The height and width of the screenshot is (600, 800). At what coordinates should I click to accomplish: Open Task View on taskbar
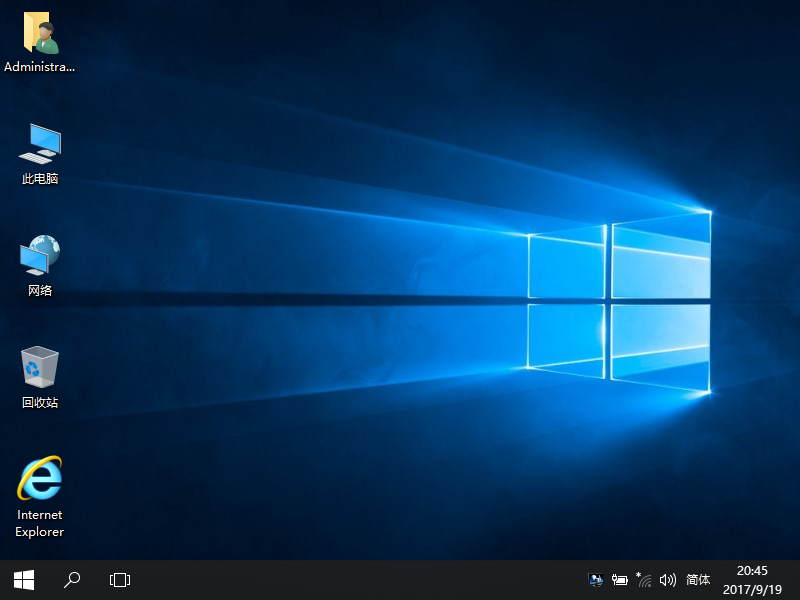click(x=120, y=580)
